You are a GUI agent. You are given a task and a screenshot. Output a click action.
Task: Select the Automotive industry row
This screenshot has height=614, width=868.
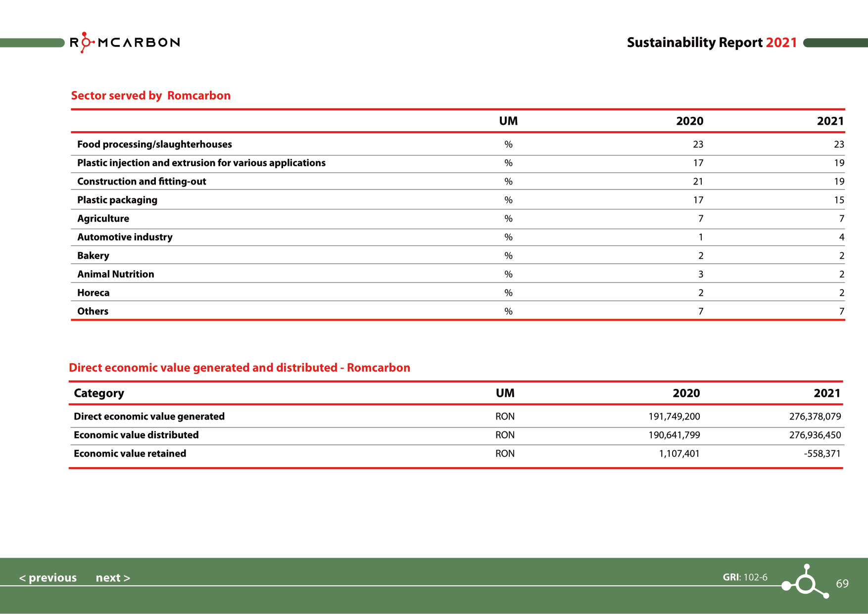[124, 237]
